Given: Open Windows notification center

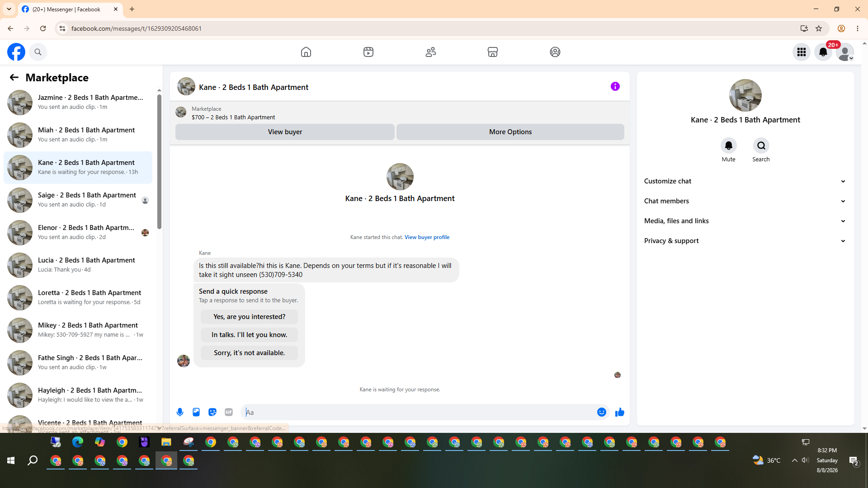Looking at the screenshot, I should coord(854,460).
